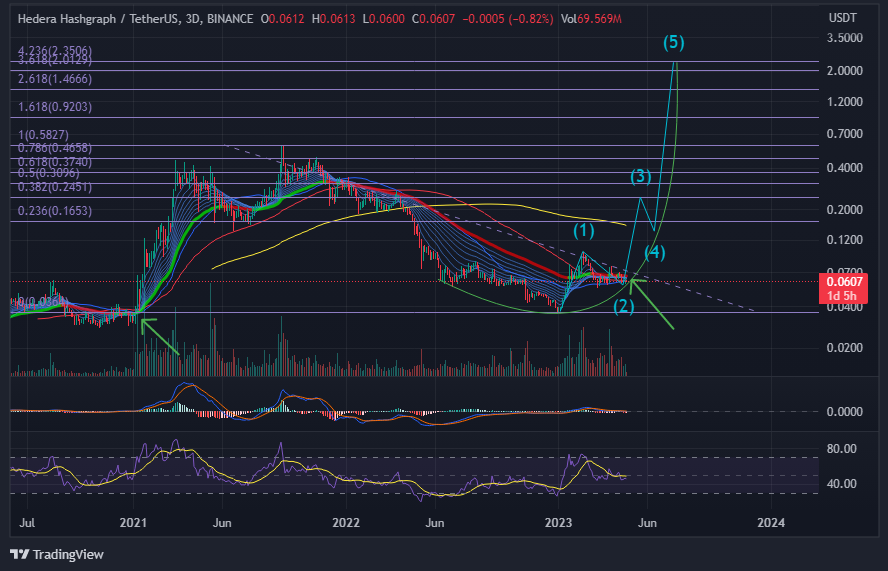This screenshot has width=888, height=571.
Task: Click the red current price tag 0.0607
Action: pos(844,282)
